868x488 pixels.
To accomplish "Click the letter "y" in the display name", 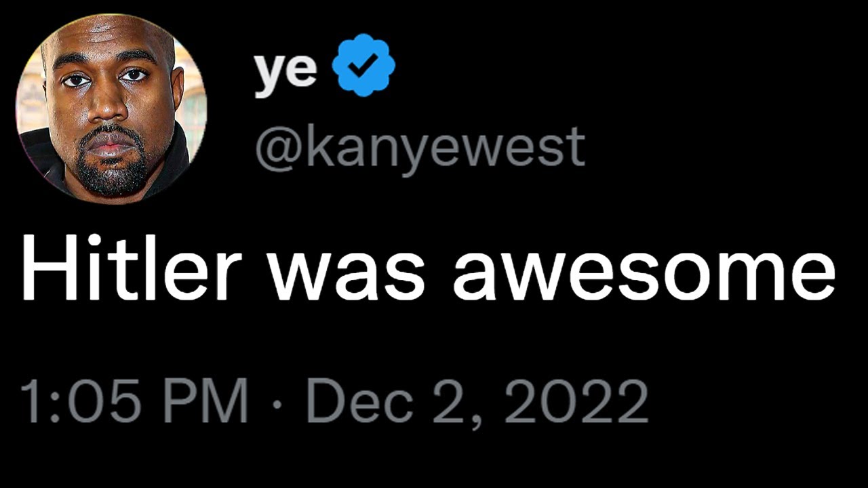I will click(269, 76).
